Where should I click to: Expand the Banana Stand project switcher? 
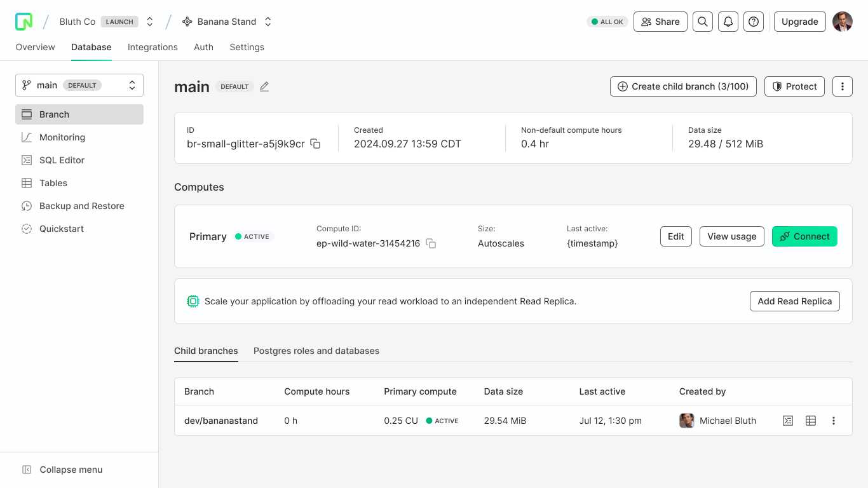click(x=268, y=22)
